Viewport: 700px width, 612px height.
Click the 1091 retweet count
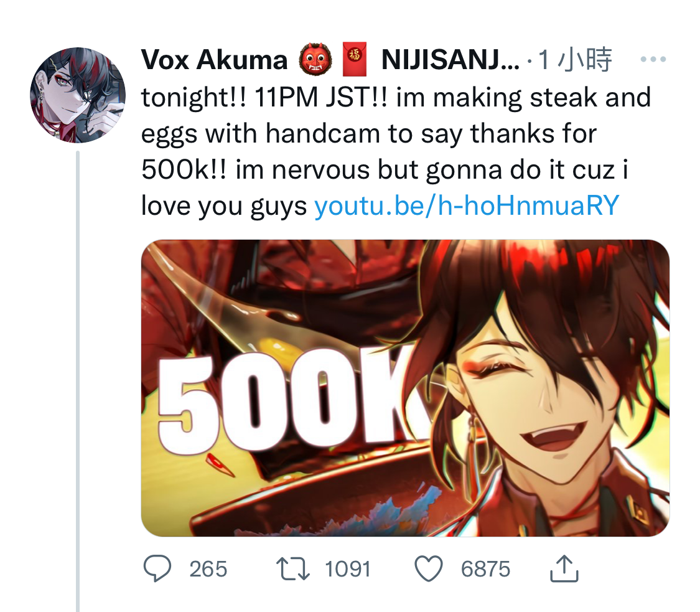pos(348,569)
